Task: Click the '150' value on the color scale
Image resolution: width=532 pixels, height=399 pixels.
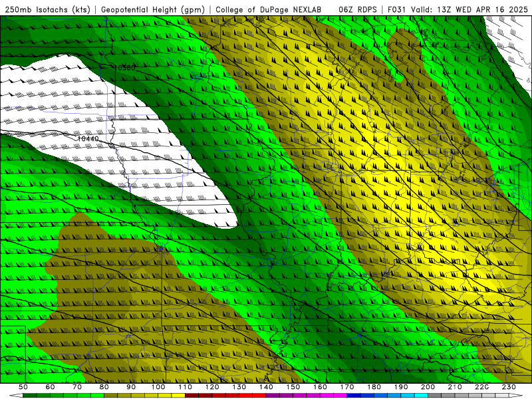Action: [293, 387]
